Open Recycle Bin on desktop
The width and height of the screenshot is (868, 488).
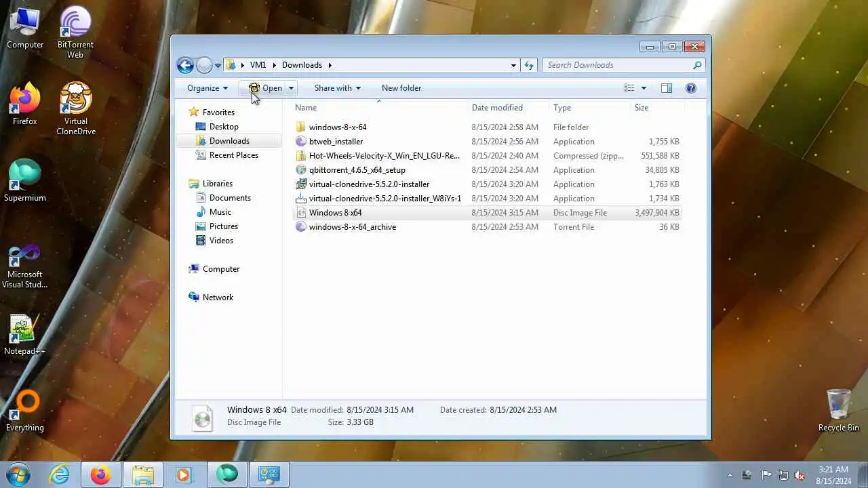click(839, 410)
